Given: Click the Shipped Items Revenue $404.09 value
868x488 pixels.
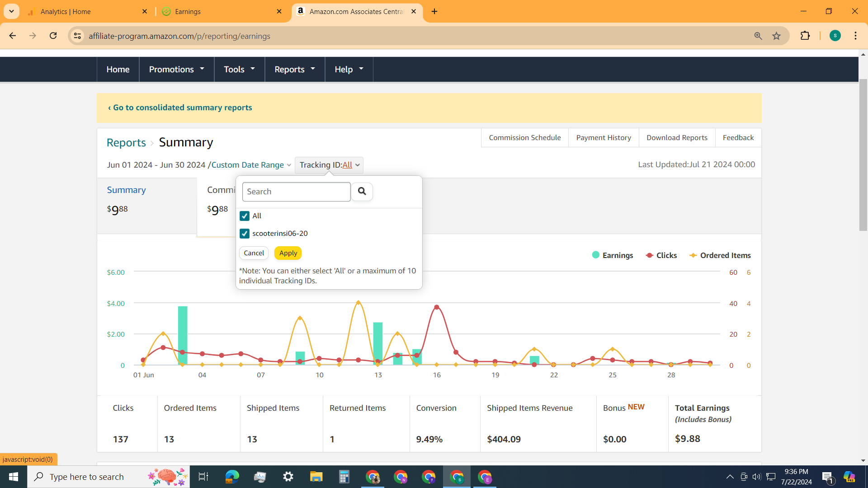Looking at the screenshot, I should [504, 439].
